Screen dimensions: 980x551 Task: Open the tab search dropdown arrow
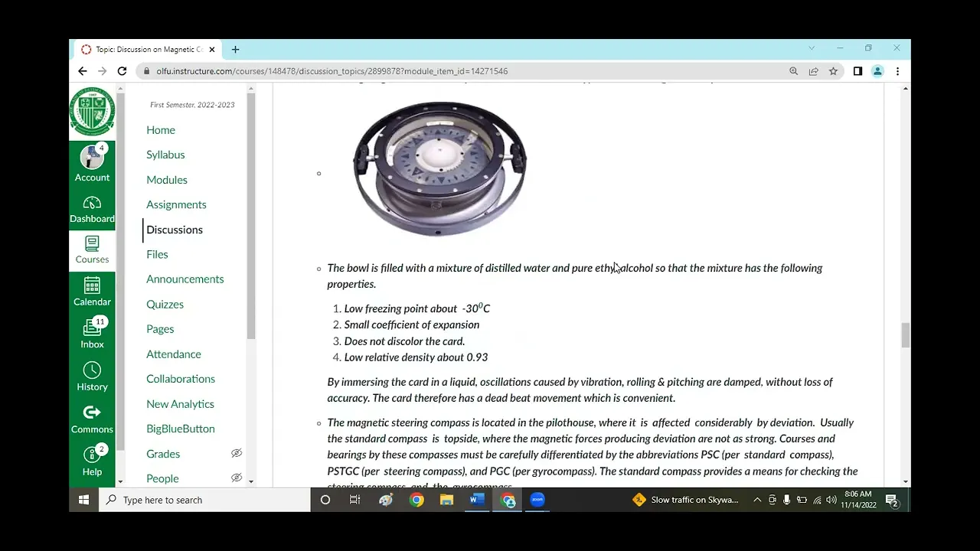coord(812,48)
